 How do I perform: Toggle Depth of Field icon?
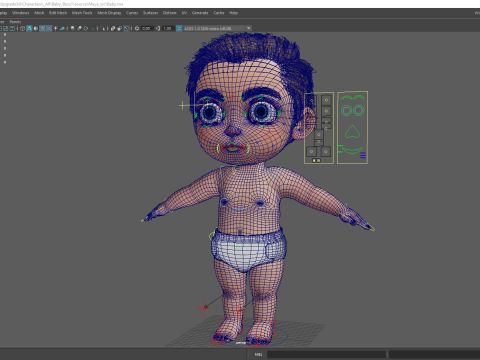pyautogui.click(x=92, y=28)
